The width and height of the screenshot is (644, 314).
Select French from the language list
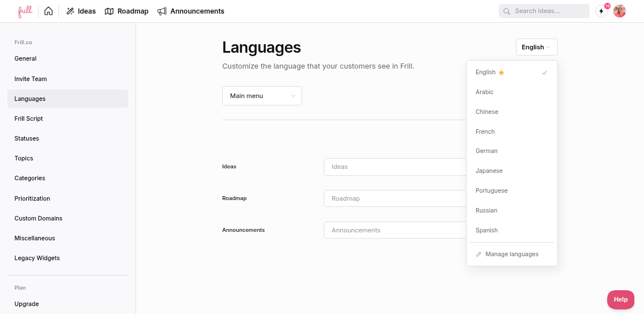[512, 131]
